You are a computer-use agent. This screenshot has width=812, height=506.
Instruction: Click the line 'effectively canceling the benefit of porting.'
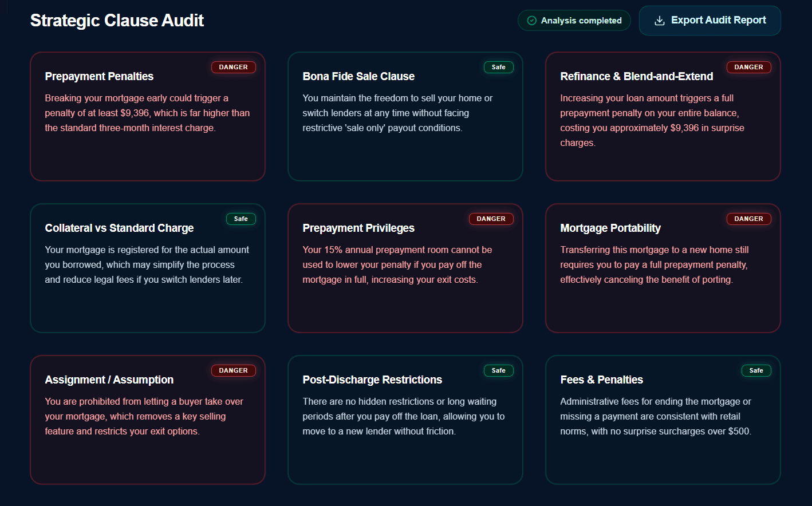tap(647, 279)
